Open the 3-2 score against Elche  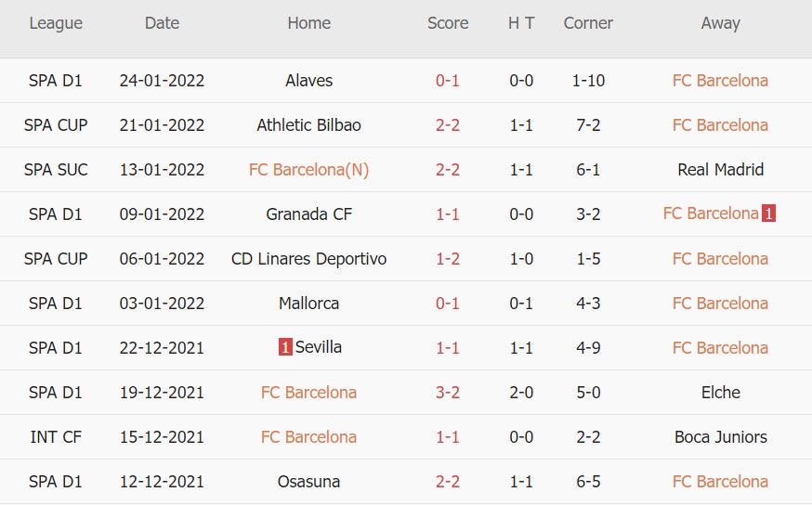[448, 393]
